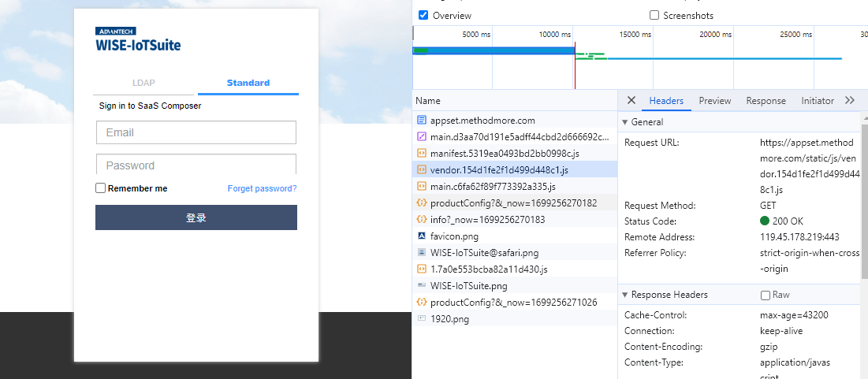
Task: Select the productConfig?&_now=1699256270182 request
Action: 515,203
